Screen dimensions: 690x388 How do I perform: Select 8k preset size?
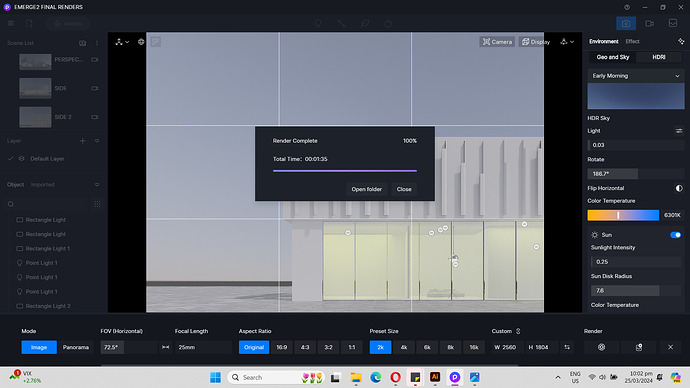450,347
